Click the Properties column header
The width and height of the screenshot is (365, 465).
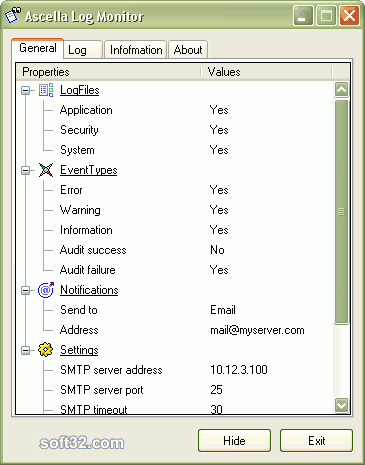[x=108, y=72]
